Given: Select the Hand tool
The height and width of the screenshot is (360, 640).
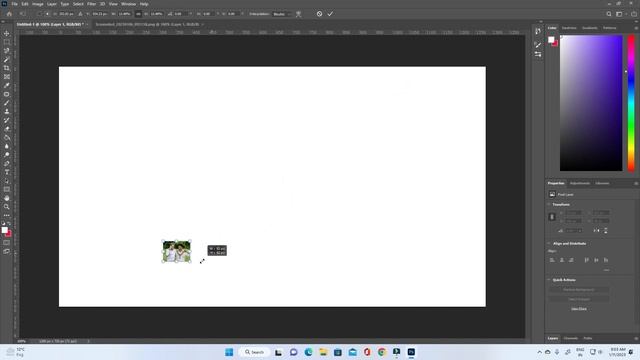Looking at the screenshot, I should pyautogui.click(x=7, y=198).
